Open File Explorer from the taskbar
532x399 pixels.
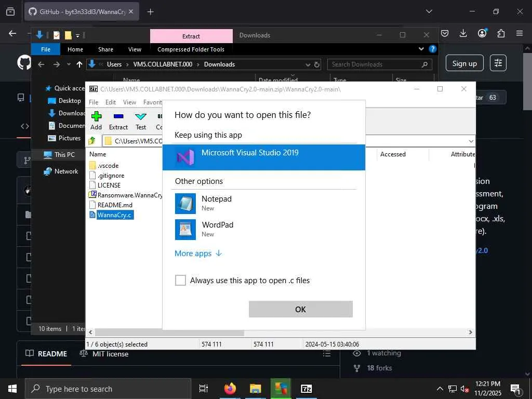click(255, 389)
